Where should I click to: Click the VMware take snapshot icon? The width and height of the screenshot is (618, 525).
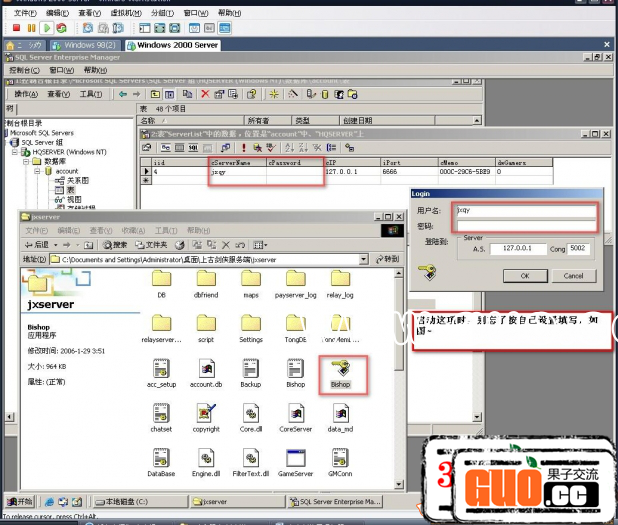tap(87, 28)
